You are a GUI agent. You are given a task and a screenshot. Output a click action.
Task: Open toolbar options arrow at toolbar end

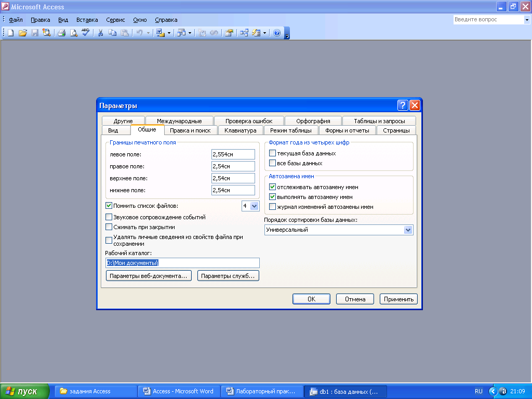point(287,33)
